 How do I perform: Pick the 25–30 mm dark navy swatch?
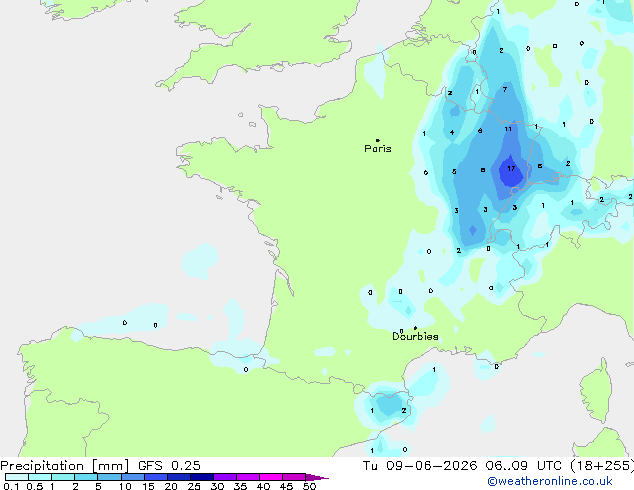201,477
